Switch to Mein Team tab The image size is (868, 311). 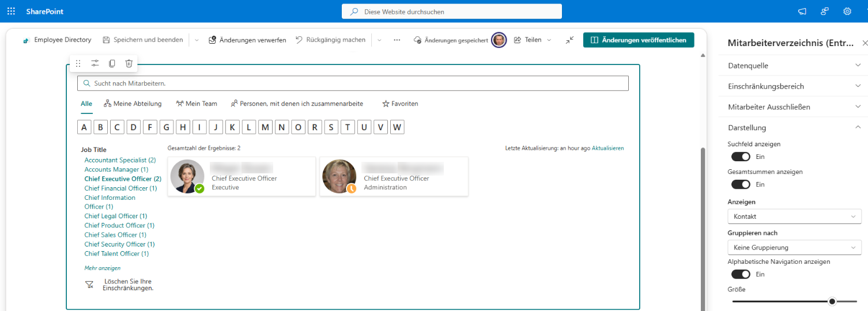(197, 104)
